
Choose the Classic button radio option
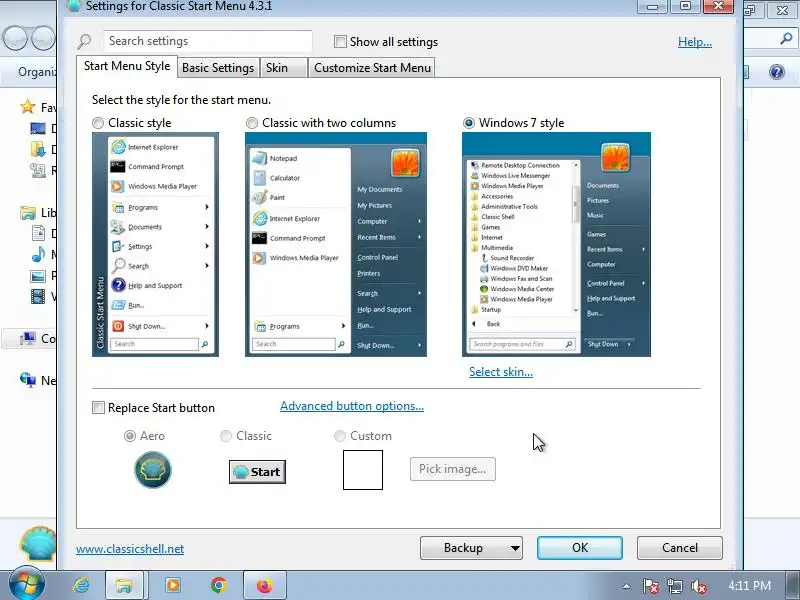tap(226, 436)
